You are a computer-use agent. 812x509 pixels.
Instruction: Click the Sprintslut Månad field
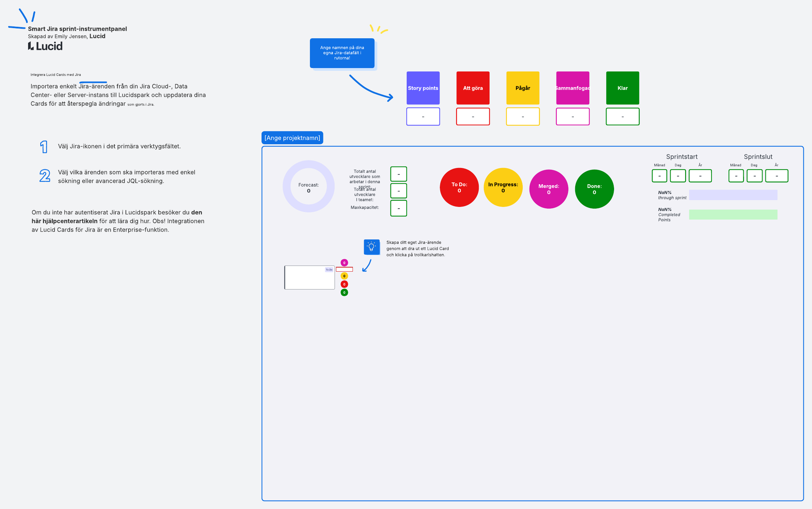[736, 176]
